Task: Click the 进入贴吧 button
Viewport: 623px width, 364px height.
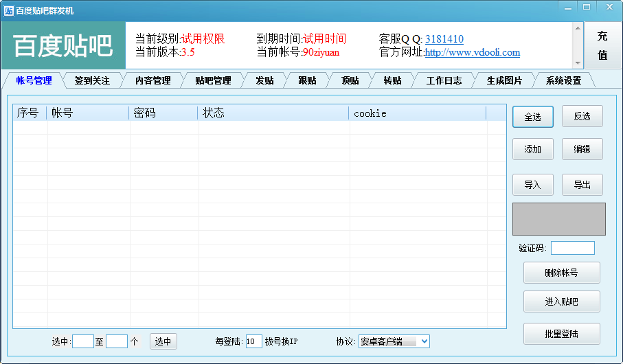Action: coord(561,302)
